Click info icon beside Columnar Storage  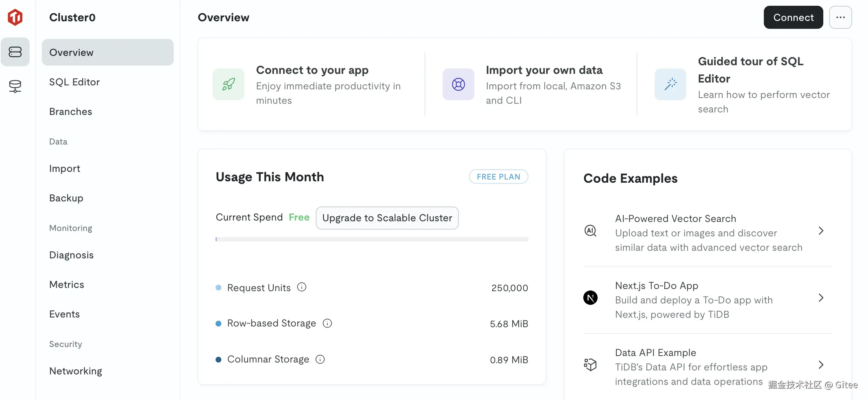click(320, 359)
